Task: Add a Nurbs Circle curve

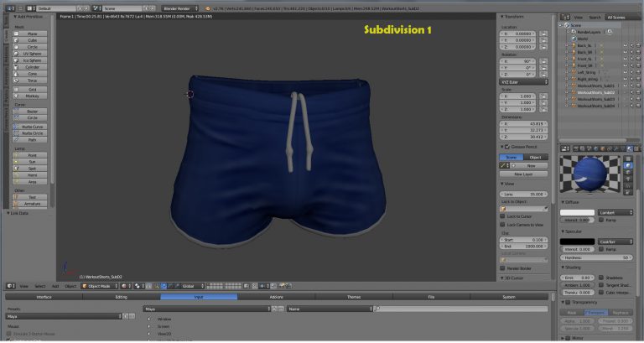Action: coord(32,133)
